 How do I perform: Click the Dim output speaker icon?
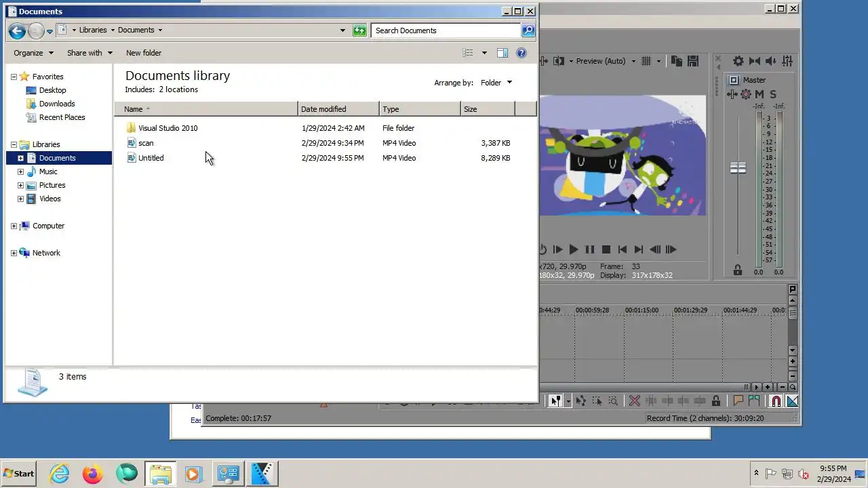pos(771,61)
